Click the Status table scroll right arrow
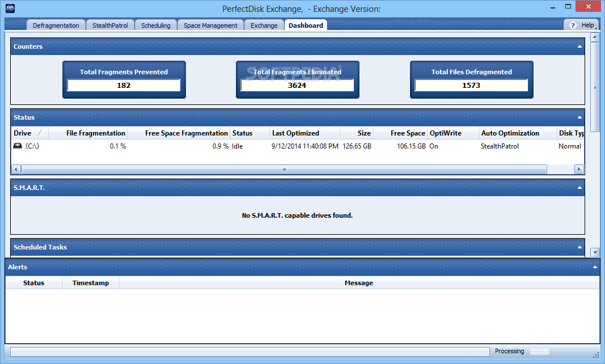The height and width of the screenshot is (364, 605). 579,169
